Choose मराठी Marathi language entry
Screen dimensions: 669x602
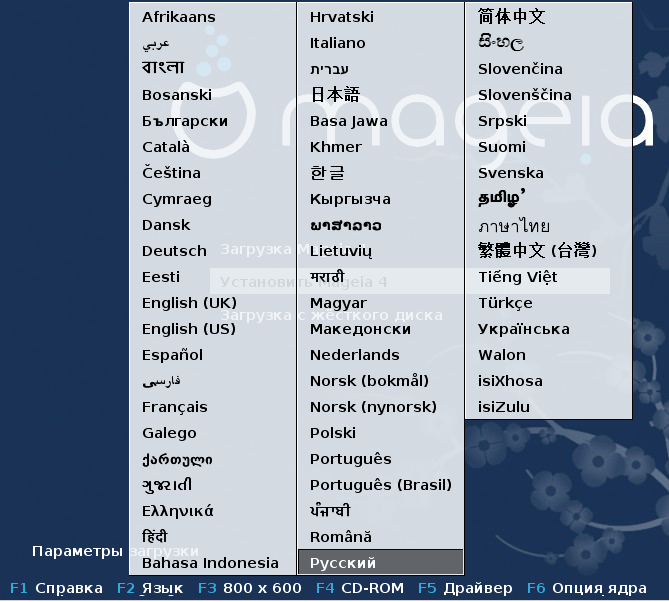(x=327, y=277)
